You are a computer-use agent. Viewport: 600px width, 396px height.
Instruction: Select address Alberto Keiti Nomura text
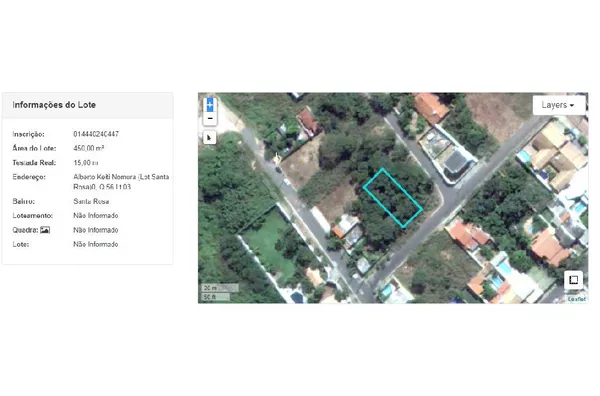click(121, 182)
